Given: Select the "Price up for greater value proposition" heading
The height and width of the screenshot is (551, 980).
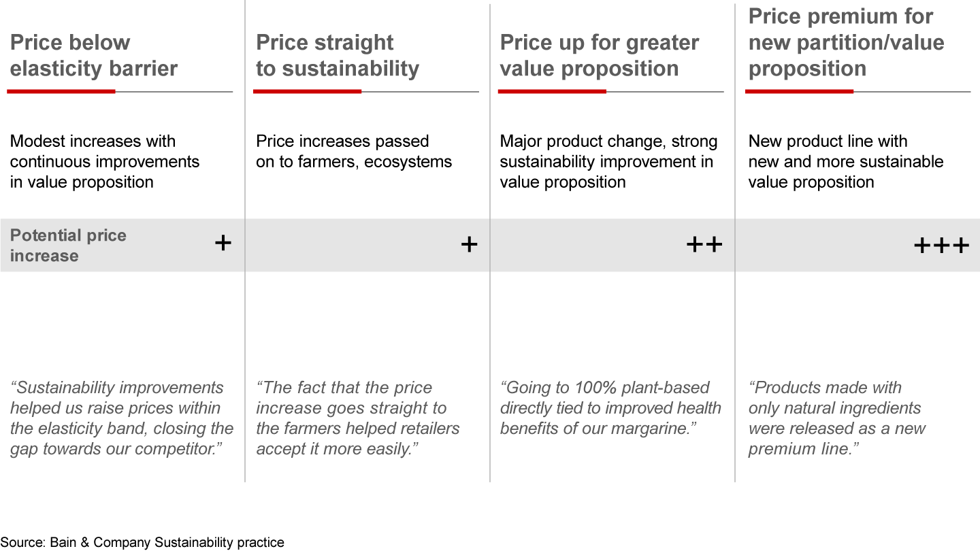Looking at the screenshot, I should tap(599, 55).
